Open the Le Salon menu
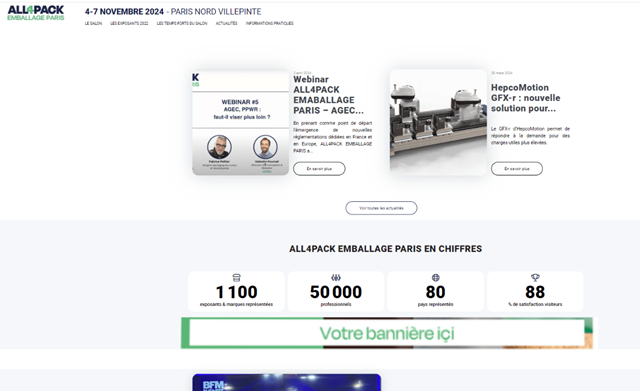The width and height of the screenshot is (640, 391). tap(93, 23)
